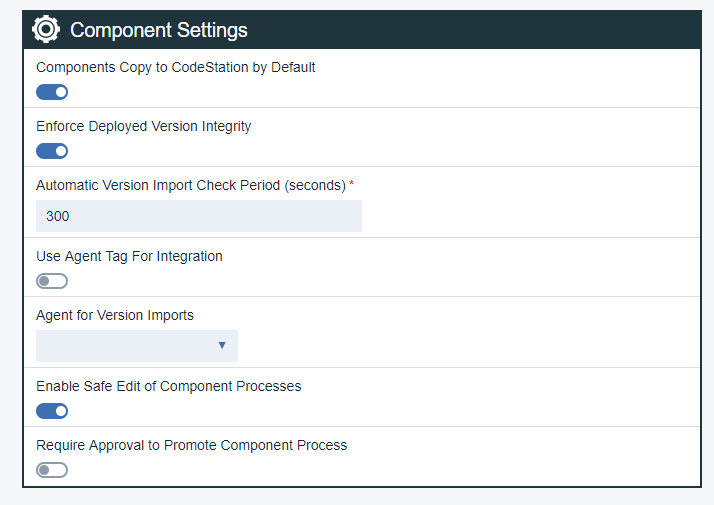Click the Enforce Deployed Version Integrity label

click(x=143, y=126)
